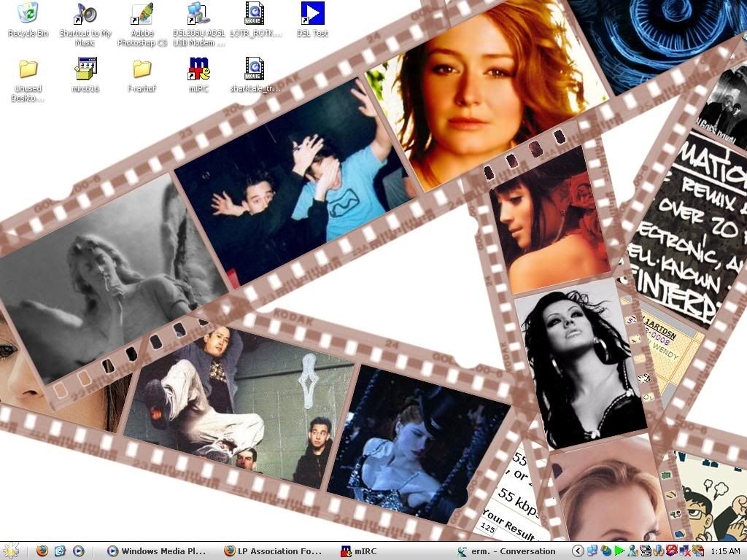This screenshot has width=747, height=560.
Task: Open the Start menu on the taskbar
Action: (x=10, y=551)
